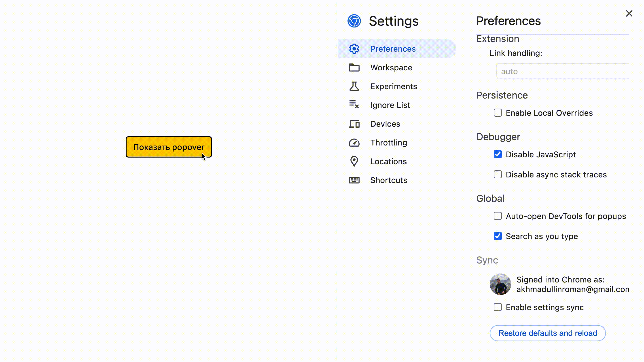Click Restore defaults and reload button
The width and height of the screenshot is (644, 362).
[x=547, y=333]
